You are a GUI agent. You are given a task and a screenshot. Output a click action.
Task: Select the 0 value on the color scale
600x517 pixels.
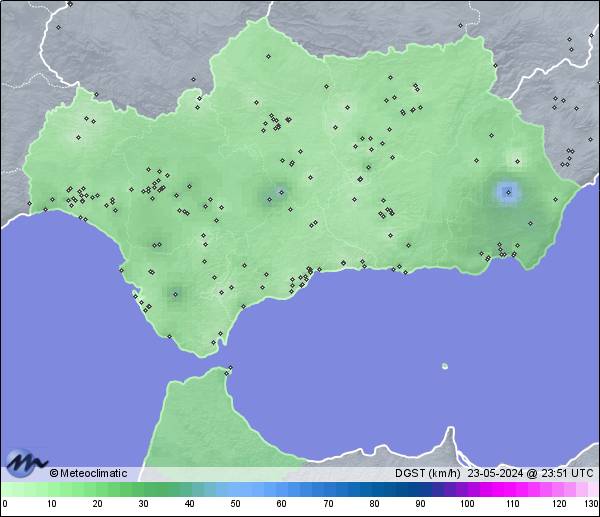(x=5, y=503)
